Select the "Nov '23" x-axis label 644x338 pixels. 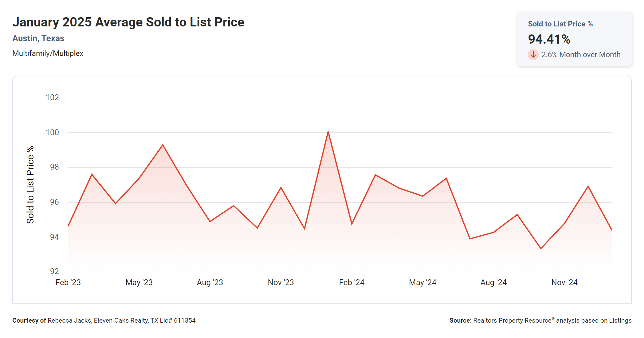coord(281,282)
